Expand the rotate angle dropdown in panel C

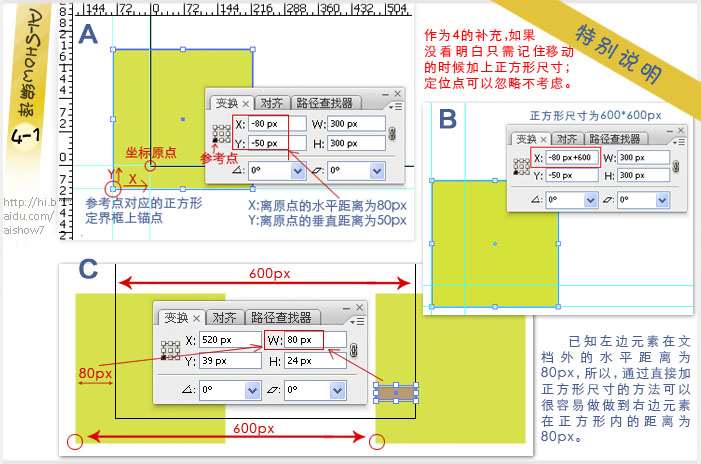click(x=252, y=390)
